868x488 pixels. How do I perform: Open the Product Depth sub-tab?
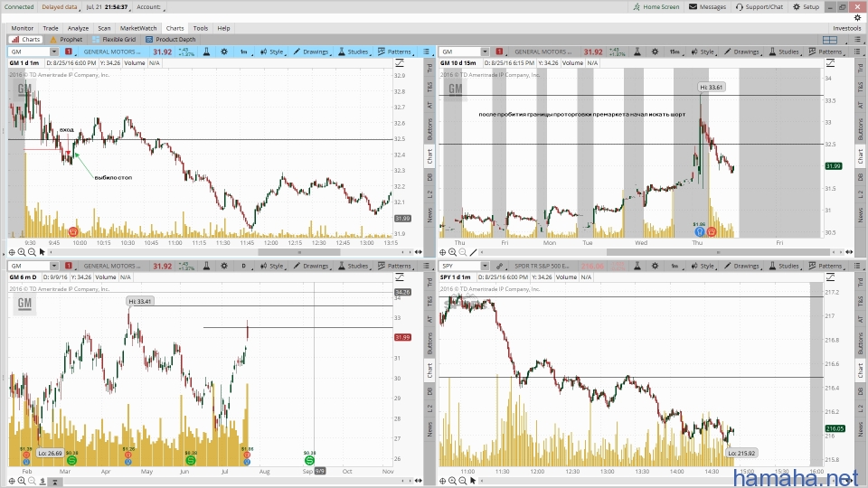pyautogui.click(x=171, y=39)
